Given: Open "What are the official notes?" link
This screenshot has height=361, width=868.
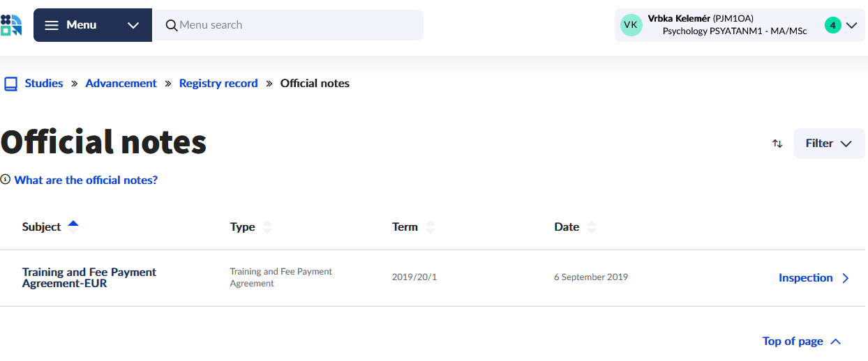Looking at the screenshot, I should click(86, 180).
